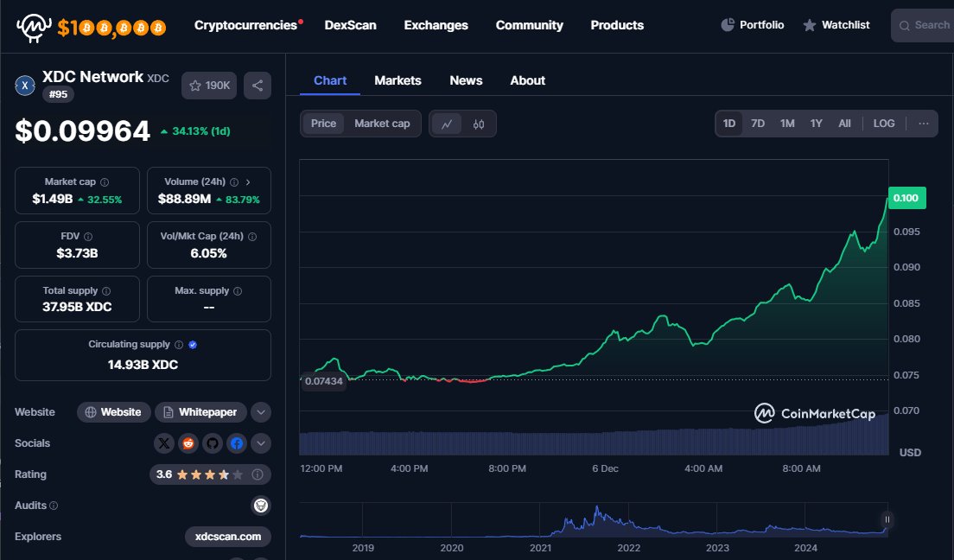Set chart range to 1Y
954x560 pixels.
tap(816, 124)
